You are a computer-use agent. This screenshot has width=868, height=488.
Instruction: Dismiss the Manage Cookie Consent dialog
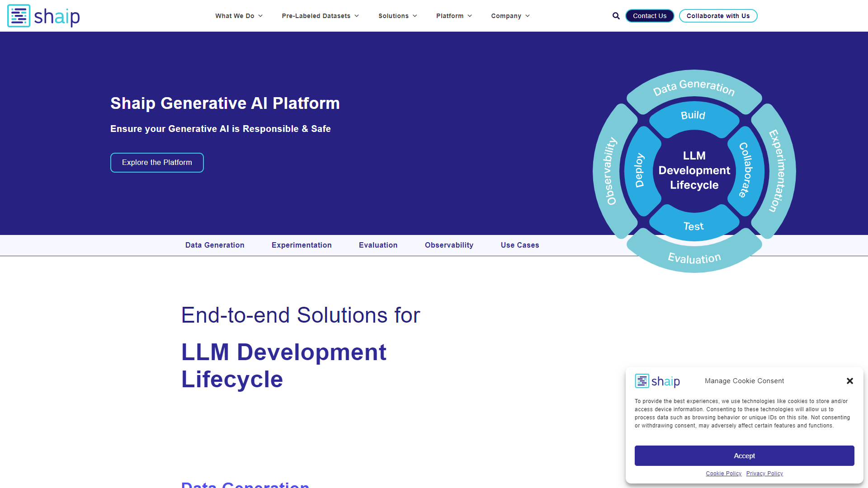click(x=850, y=381)
